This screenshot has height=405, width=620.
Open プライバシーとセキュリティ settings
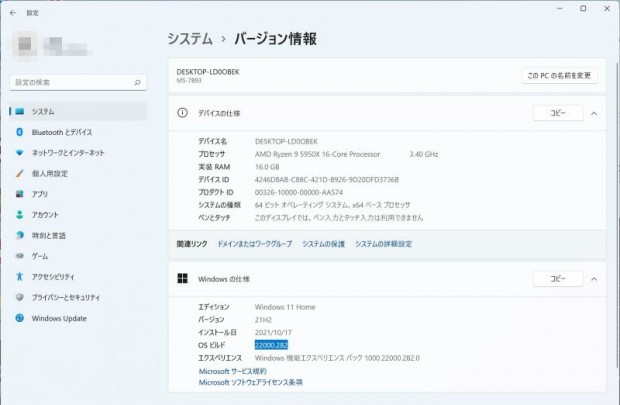[x=78, y=297]
